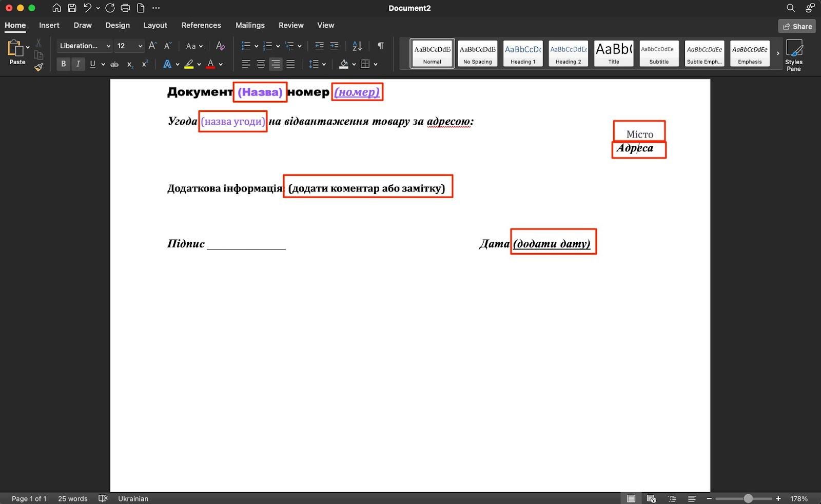
Task: Toggle Bold formatting
Action: tap(63, 64)
